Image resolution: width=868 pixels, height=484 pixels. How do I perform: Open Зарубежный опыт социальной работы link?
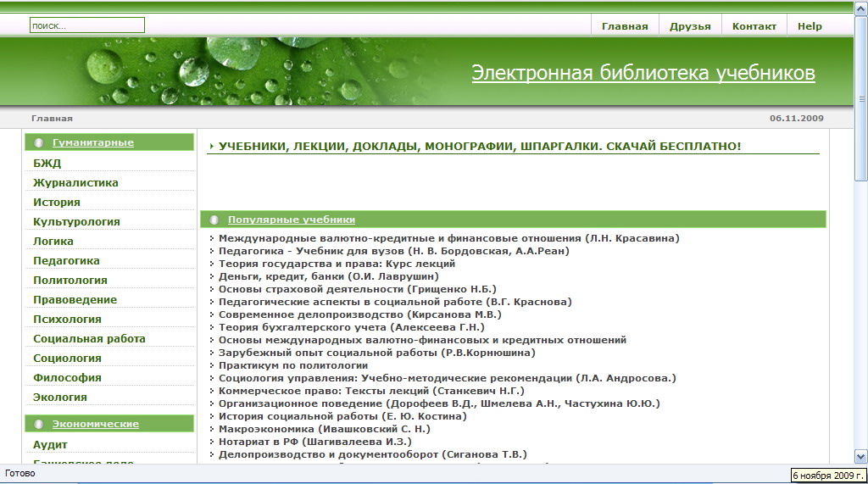[377, 353]
